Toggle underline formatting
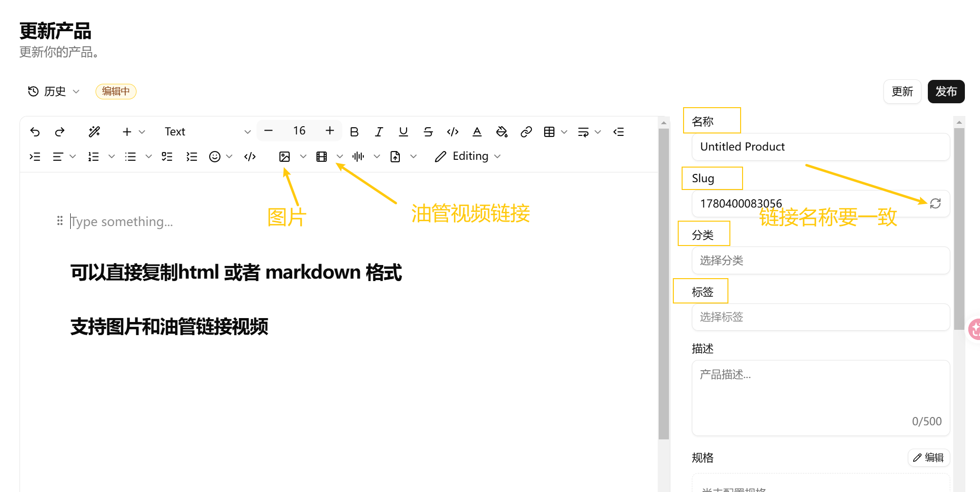Screen dimensions: 980x492 pyautogui.click(x=403, y=132)
